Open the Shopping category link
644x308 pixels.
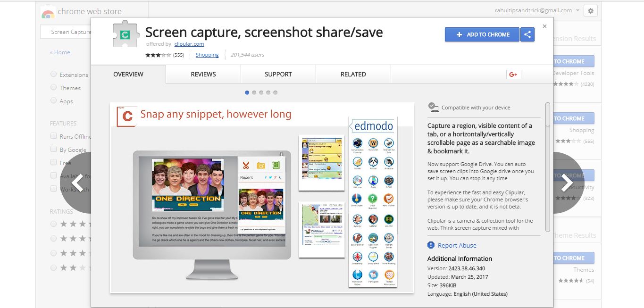[x=207, y=55]
